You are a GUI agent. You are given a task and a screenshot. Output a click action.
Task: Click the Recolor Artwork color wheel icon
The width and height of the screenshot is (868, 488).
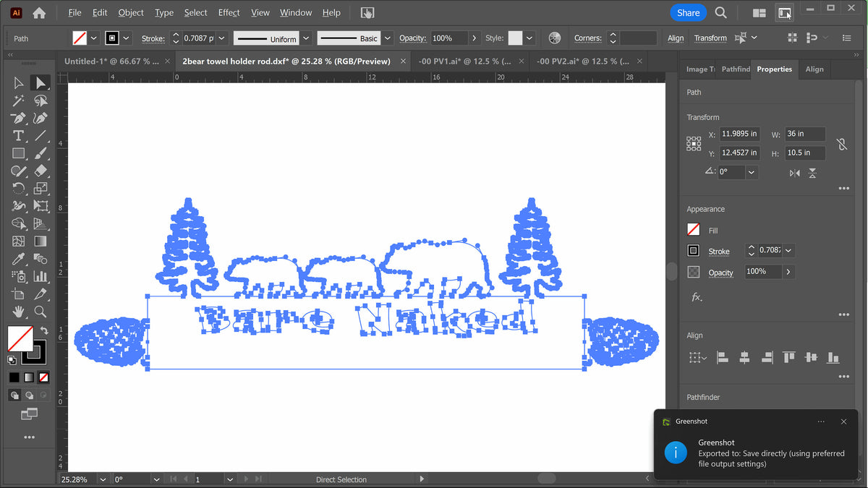555,38
